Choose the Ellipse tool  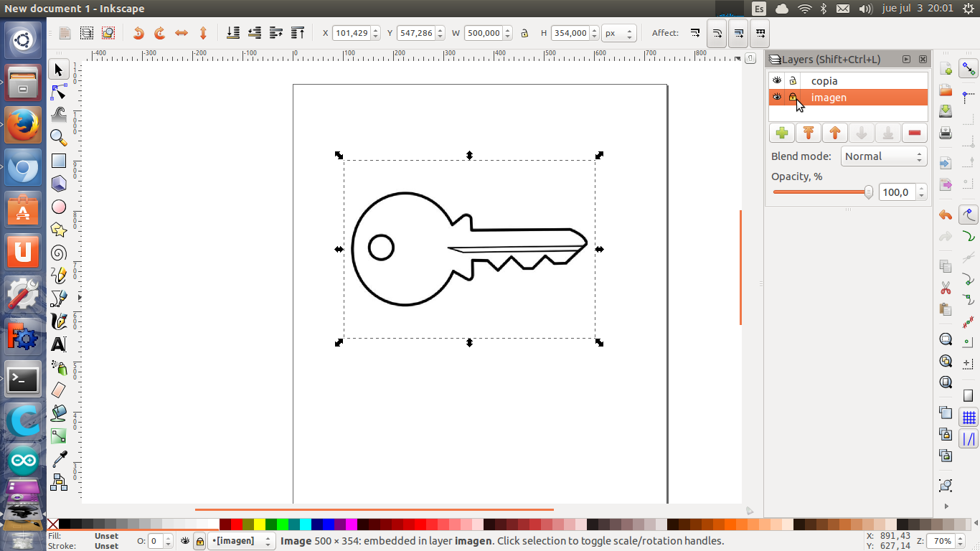pyautogui.click(x=59, y=207)
